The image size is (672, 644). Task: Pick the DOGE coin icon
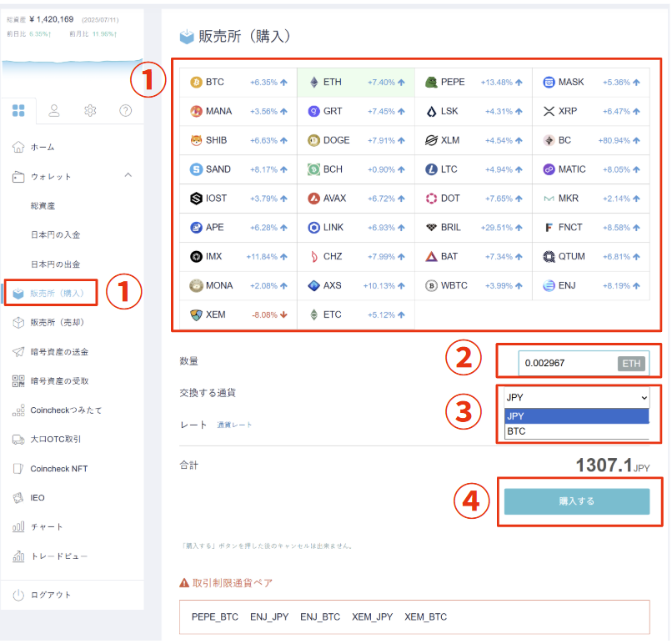click(x=313, y=140)
